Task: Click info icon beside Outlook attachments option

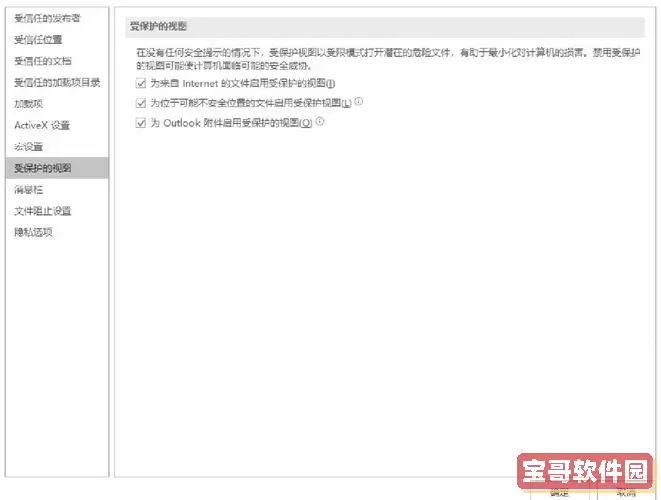Action: 320,121
